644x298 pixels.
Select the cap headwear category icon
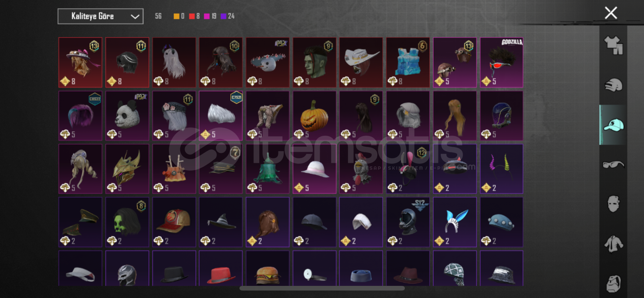point(613,125)
